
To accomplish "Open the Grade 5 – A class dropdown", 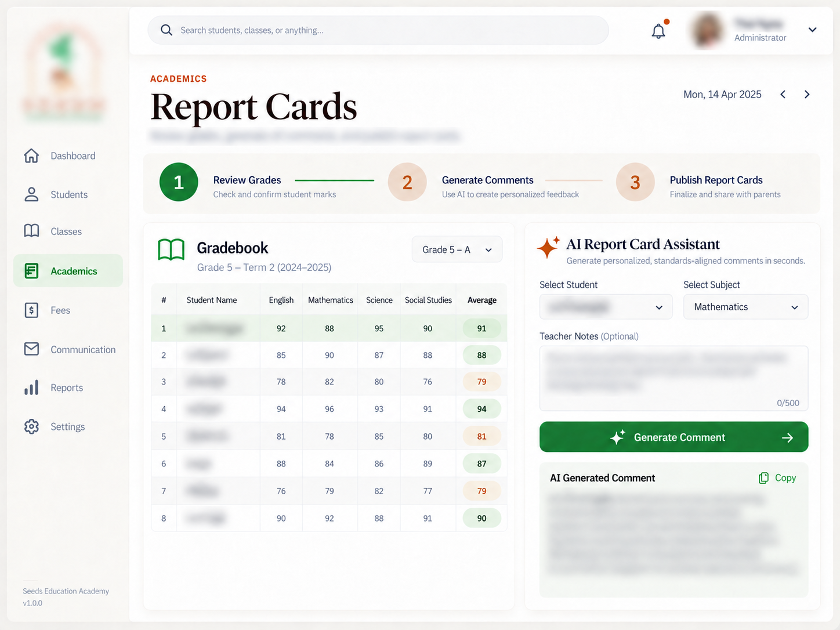I will (x=457, y=249).
